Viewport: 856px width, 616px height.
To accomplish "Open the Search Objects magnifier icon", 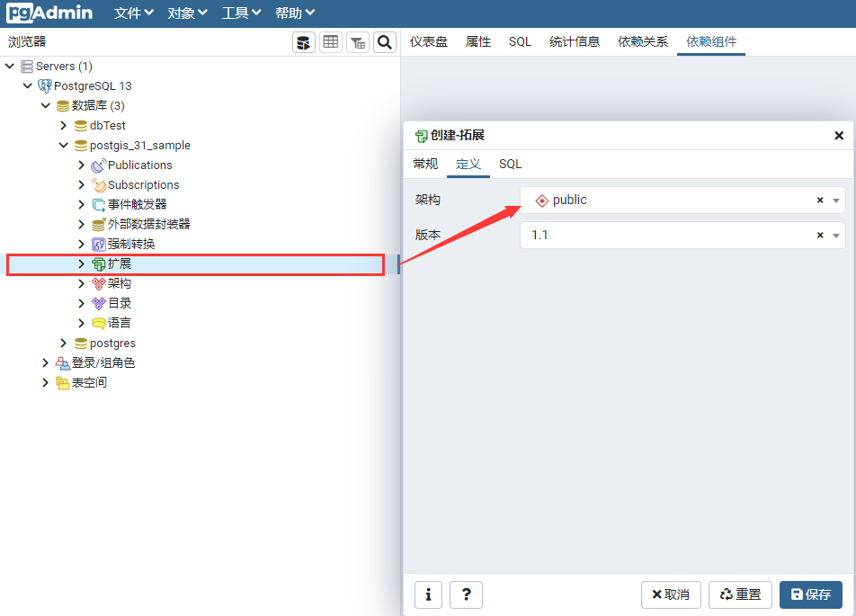I will (384, 41).
